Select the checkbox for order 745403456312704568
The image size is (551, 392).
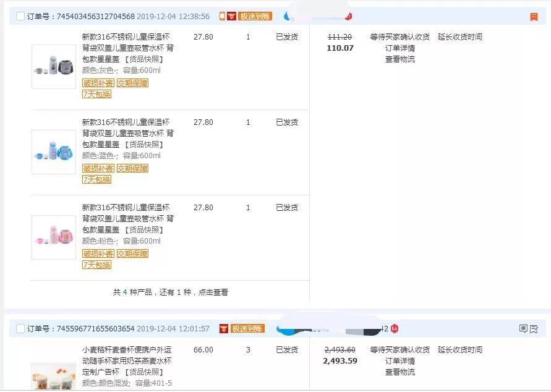(x=20, y=17)
